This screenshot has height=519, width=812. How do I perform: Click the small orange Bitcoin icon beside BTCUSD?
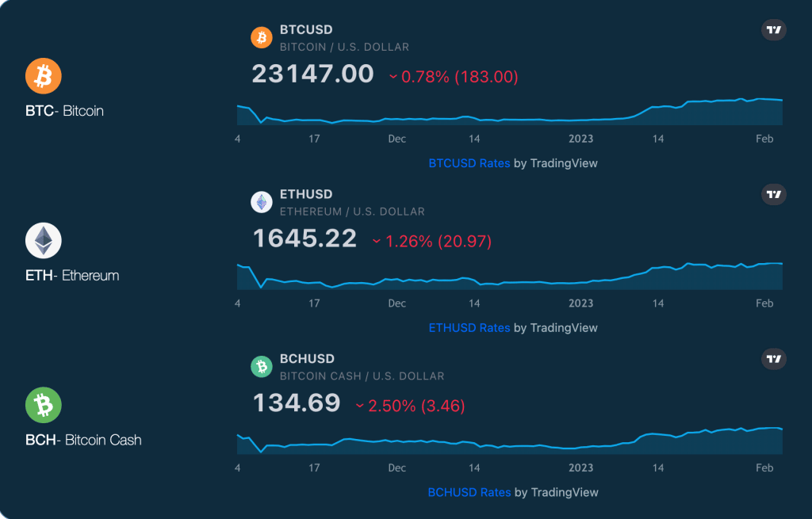262,38
